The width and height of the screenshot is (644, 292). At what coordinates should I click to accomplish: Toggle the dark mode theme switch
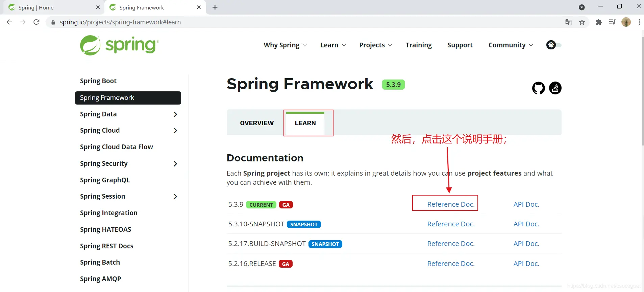(x=553, y=45)
